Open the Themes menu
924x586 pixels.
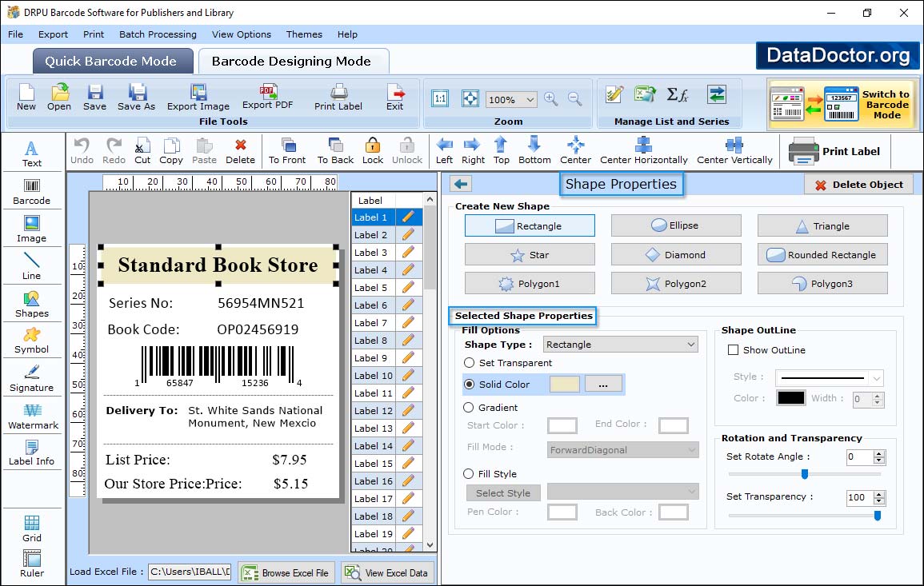(x=304, y=34)
